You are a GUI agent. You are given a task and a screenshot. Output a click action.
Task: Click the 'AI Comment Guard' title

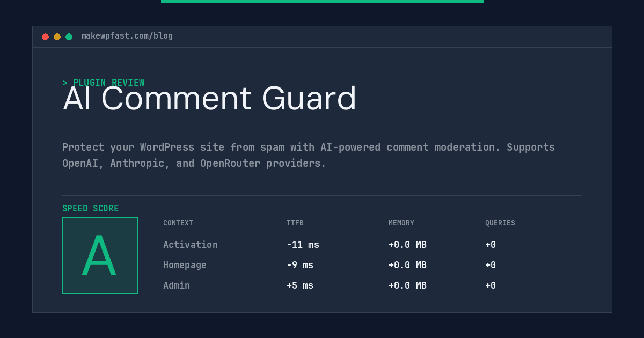pyautogui.click(x=209, y=99)
